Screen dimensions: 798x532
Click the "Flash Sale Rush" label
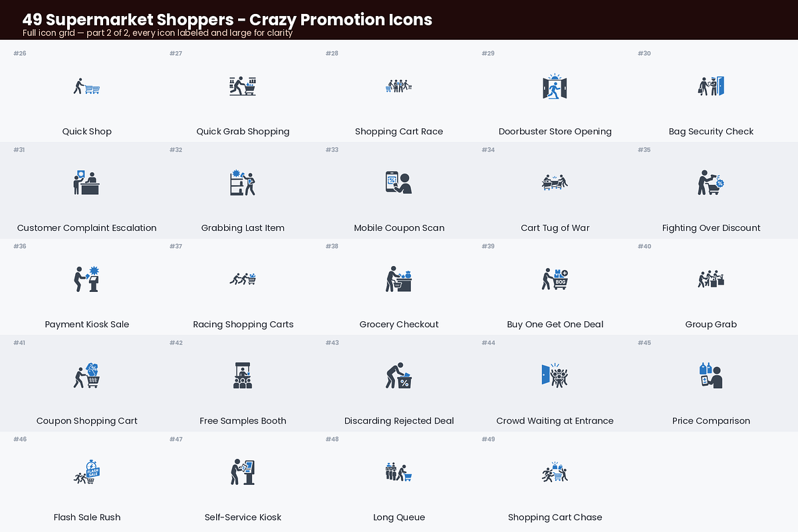point(86,517)
